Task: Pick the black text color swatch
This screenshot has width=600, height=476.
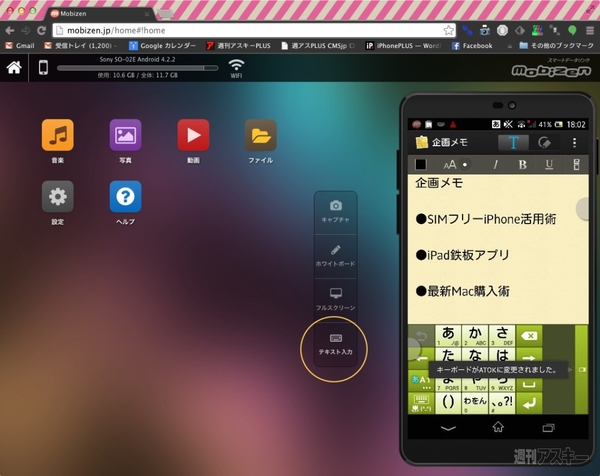Action: pyautogui.click(x=421, y=165)
